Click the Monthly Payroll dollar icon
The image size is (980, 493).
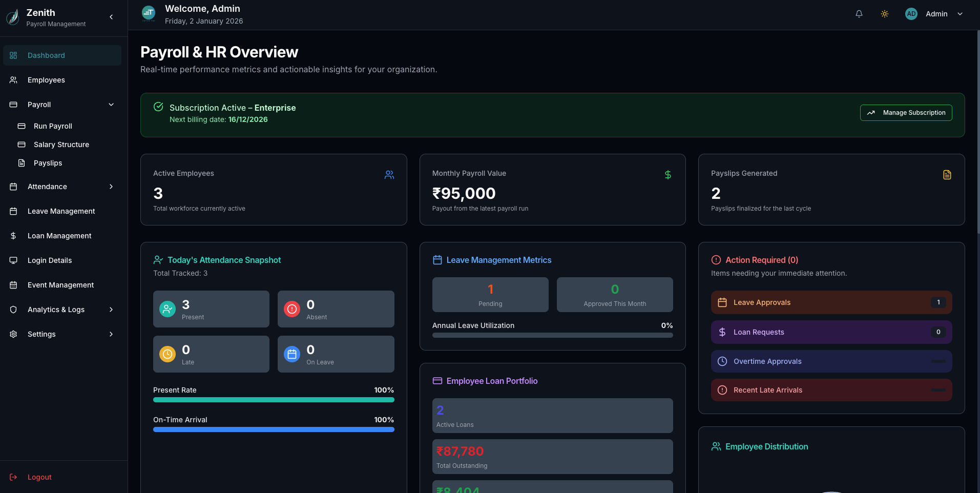(668, 175)
